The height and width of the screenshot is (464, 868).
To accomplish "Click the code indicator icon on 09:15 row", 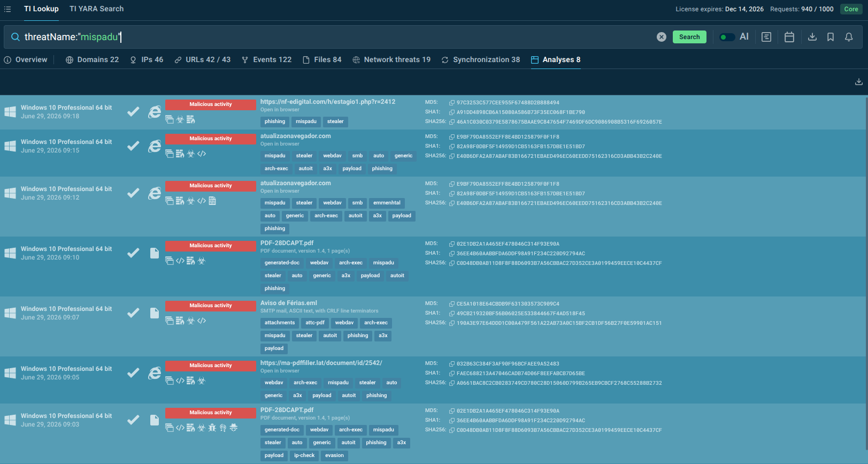I will (x=202, y=154).
